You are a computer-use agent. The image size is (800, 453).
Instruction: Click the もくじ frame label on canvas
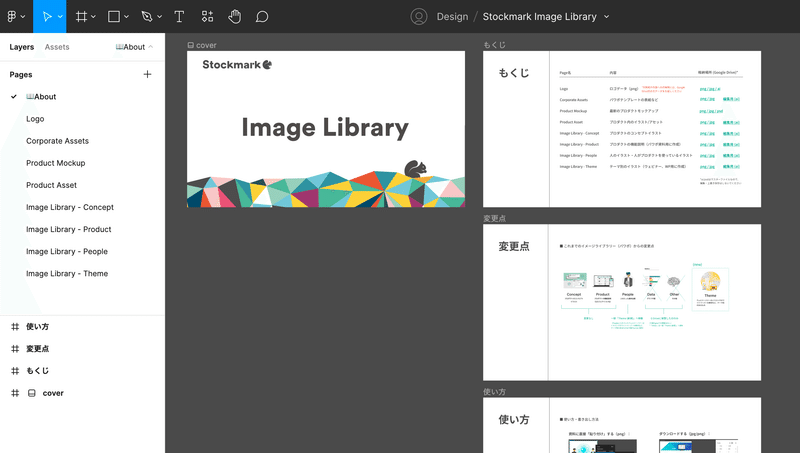click(x=494, y=45)
